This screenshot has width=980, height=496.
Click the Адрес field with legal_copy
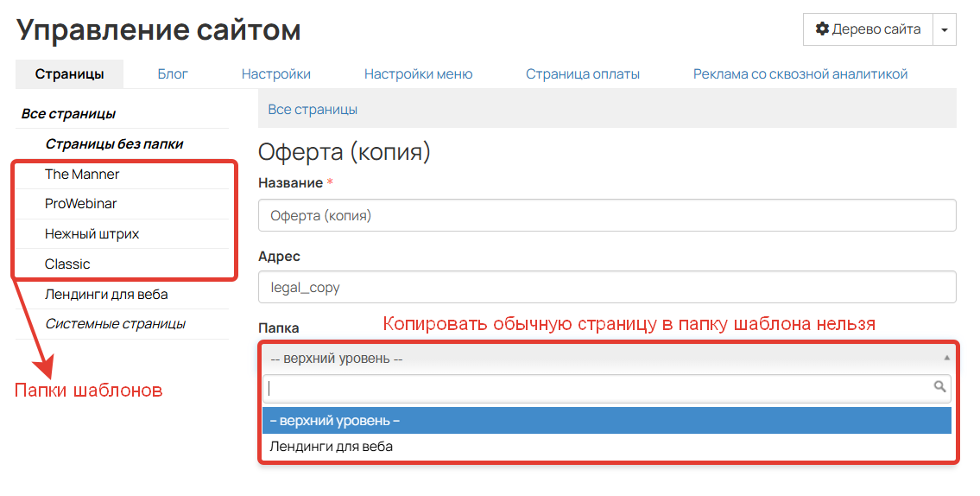click(607, 287)
